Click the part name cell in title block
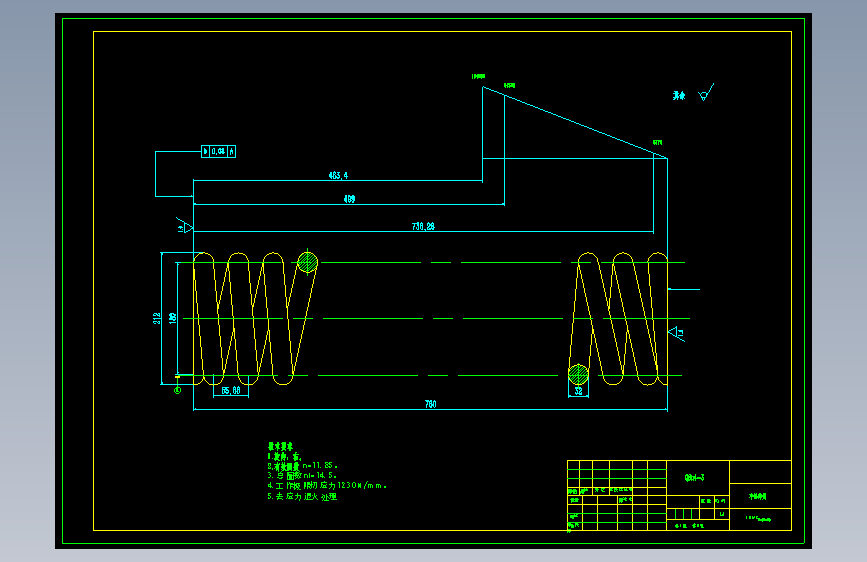This screenshot has height=562, width=867. [x=758, y=496]
